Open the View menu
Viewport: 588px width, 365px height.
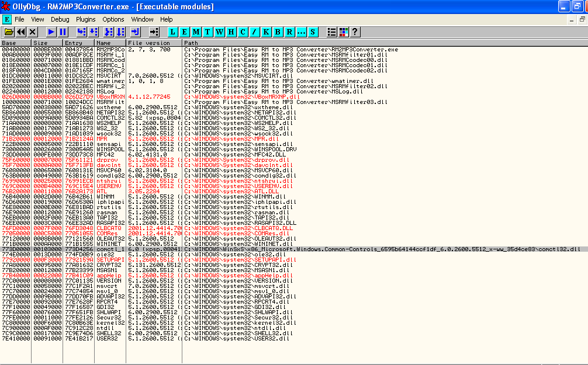(x=37, y=19)
